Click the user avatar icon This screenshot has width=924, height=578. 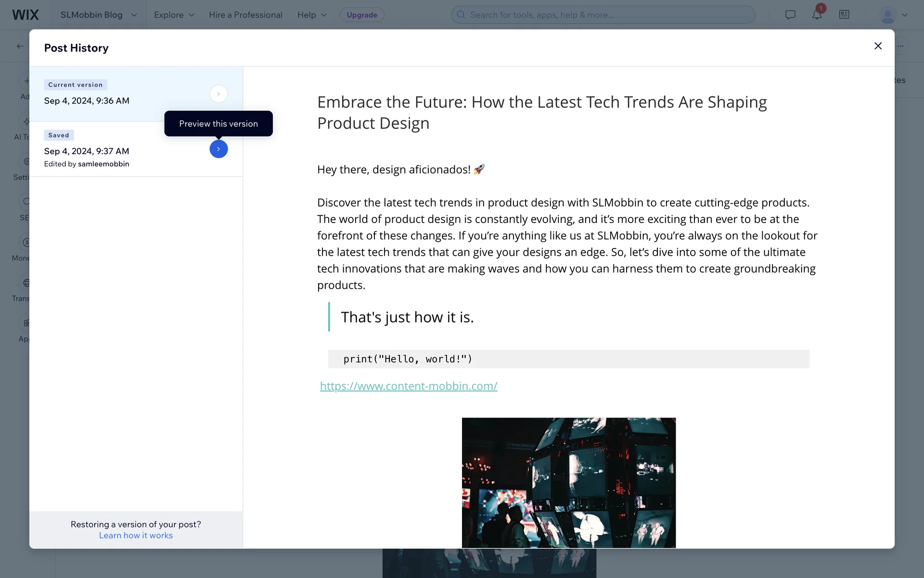tap(887, 15)
